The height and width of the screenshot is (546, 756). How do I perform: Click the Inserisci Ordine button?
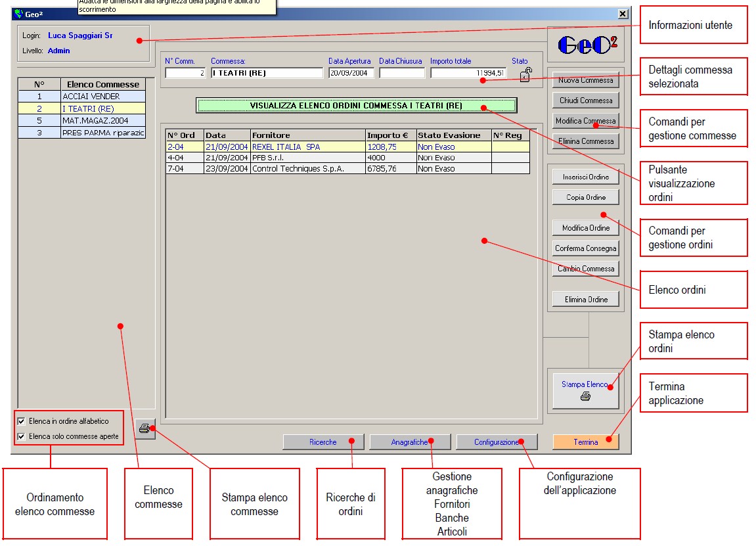(585, 177)
